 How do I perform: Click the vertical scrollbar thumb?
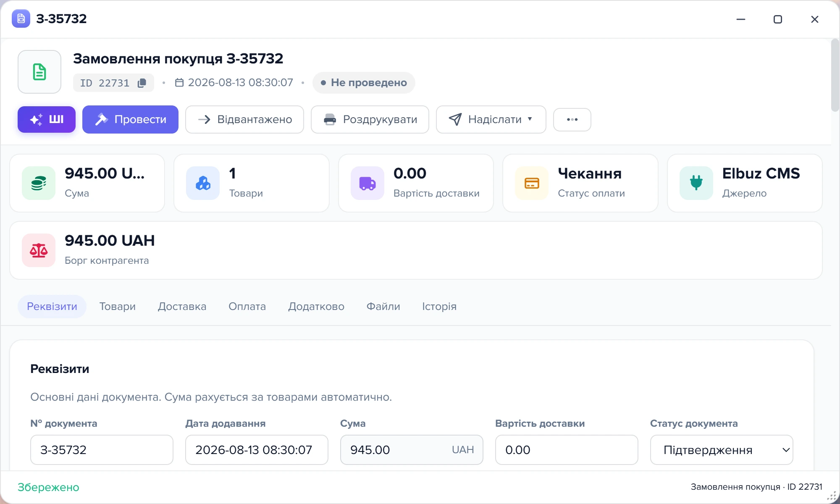[x=835, y=76]
